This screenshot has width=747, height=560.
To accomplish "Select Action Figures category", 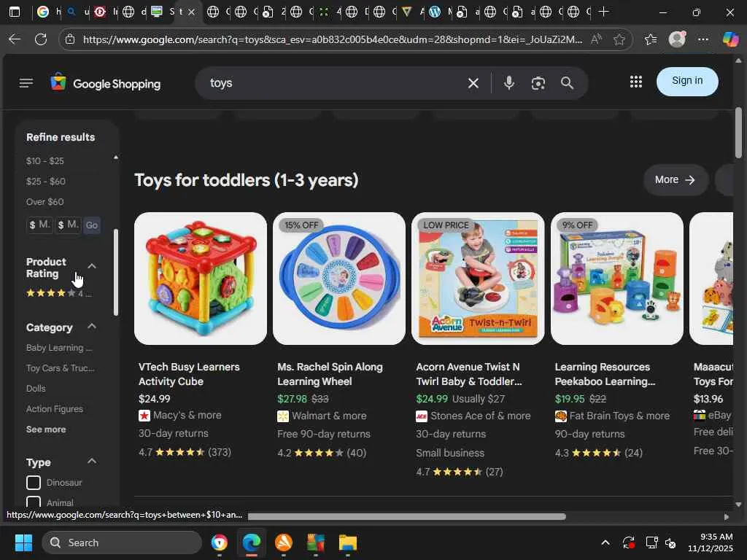I will (x=54, y=409).
